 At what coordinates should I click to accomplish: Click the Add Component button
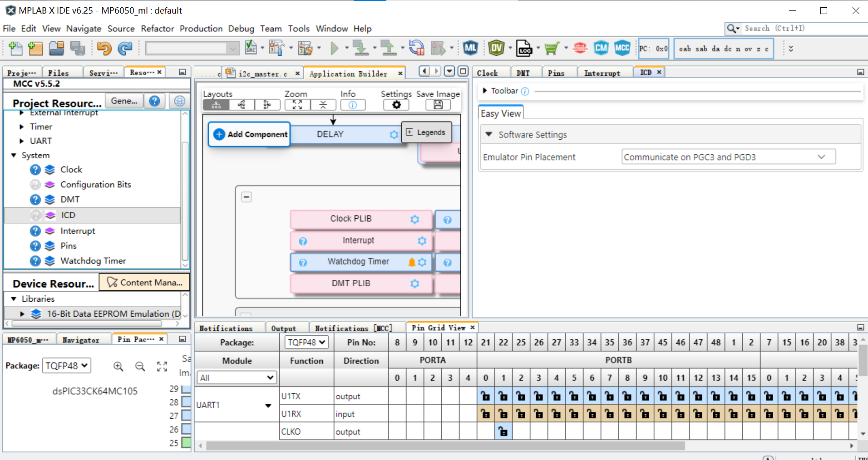(250, 134)
